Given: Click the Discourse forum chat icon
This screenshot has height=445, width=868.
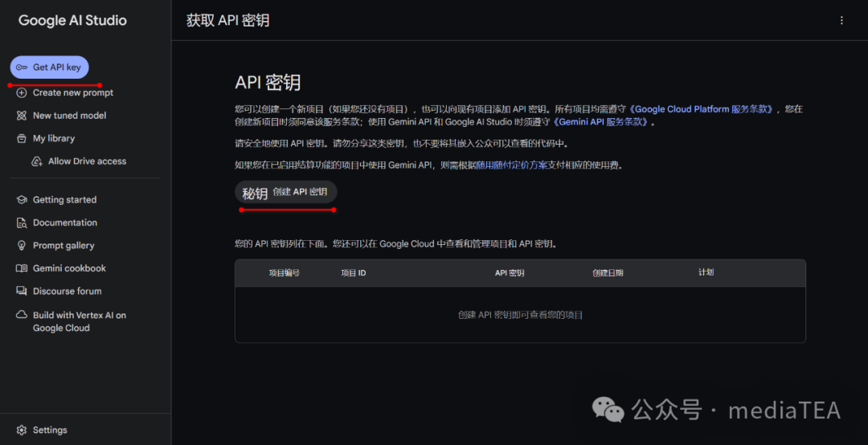Looking at the screenshot, I should [22, 291].
